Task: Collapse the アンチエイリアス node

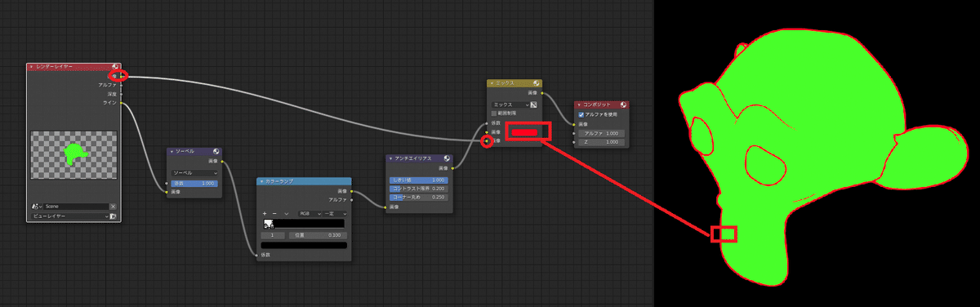Action: 390,158
